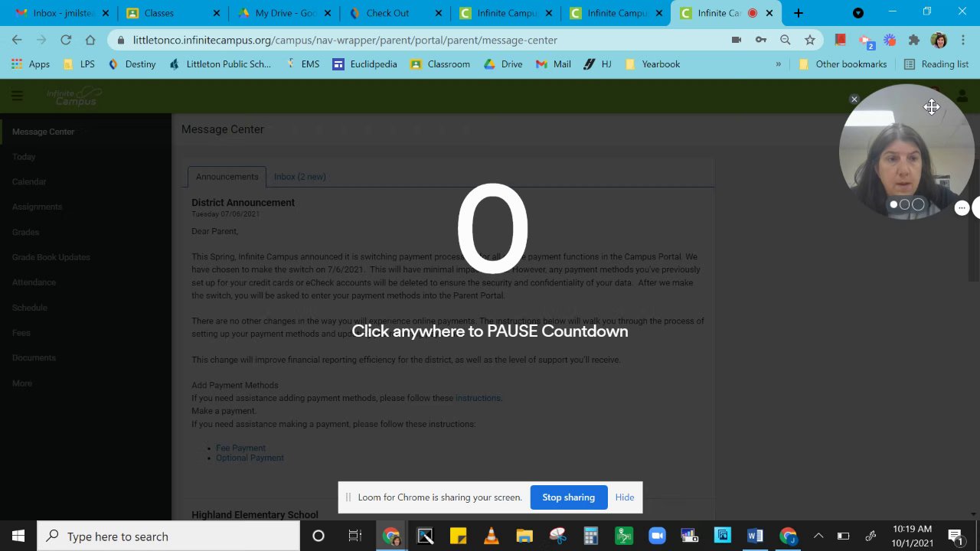Show hidden system tray icons

pos(818,536)
